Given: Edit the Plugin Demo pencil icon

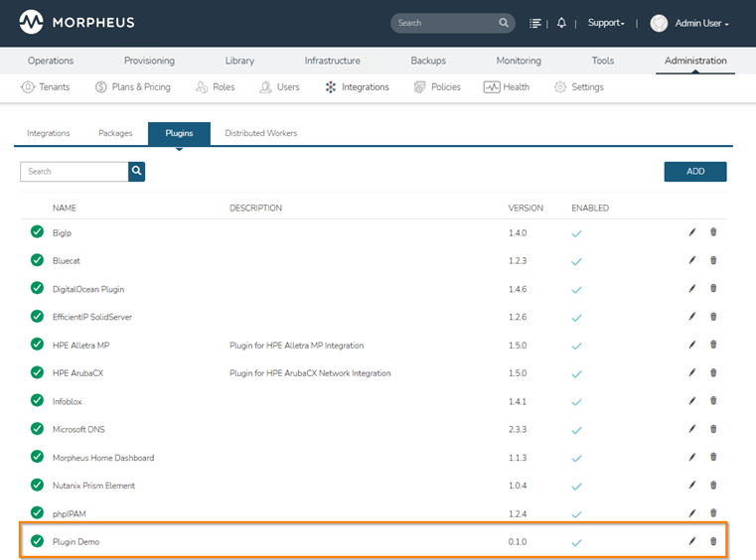Looking at the screenshot, I should pyautogui.click(x=691, y=541).
